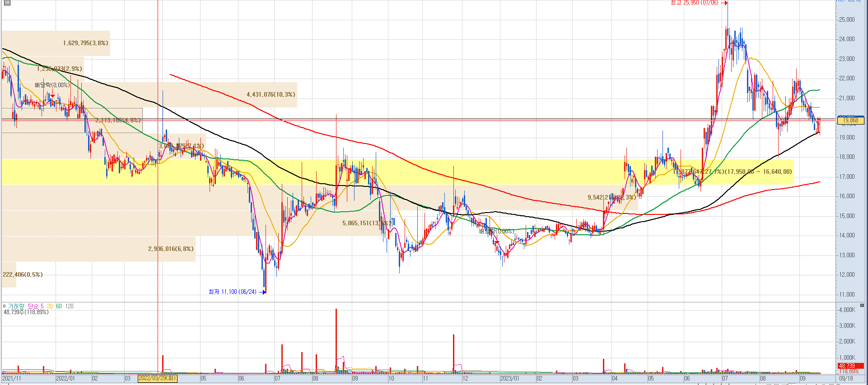Viewport: 868px width, 385px height.
Task: Click the 2021/11 date on the time axis
Action: point(12,379)
